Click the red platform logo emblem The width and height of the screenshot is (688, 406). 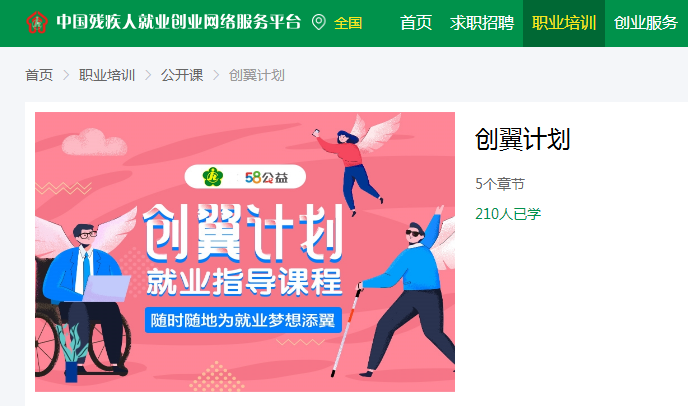click(37, 22)
